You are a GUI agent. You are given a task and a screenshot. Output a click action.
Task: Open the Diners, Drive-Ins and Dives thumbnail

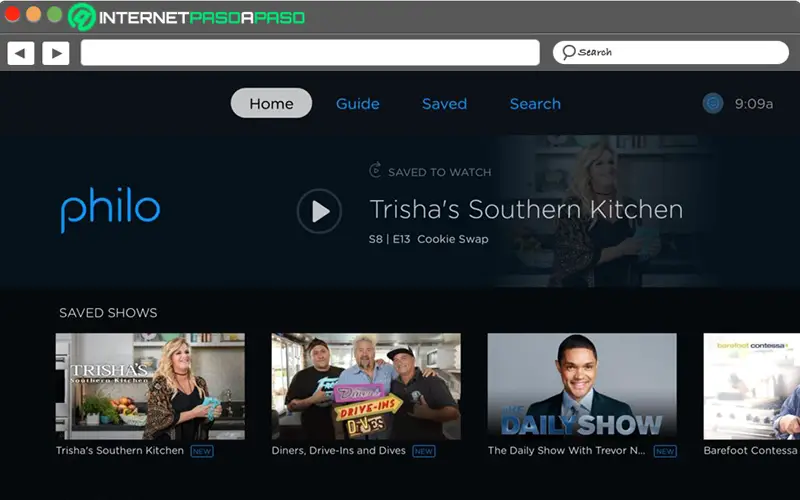366,386
